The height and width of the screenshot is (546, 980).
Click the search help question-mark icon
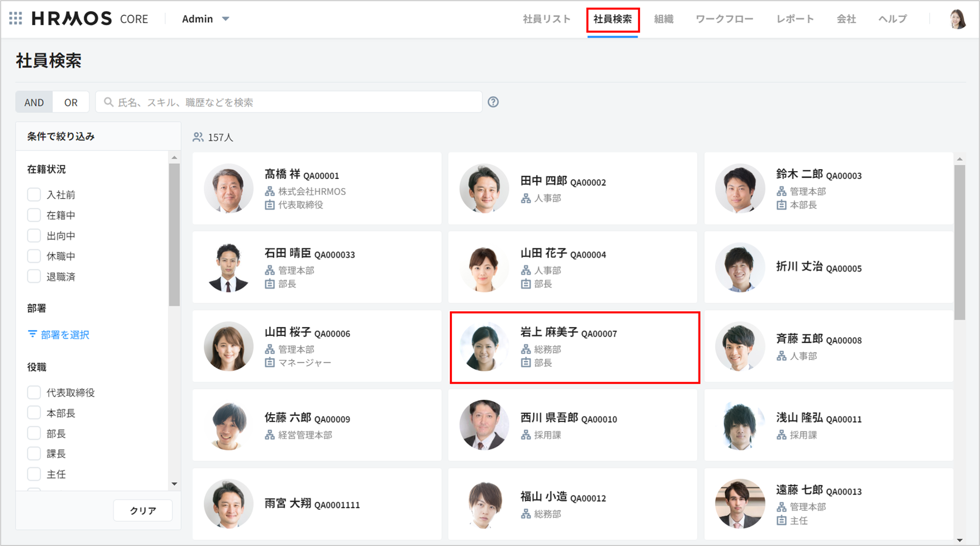tap(493, 102)
